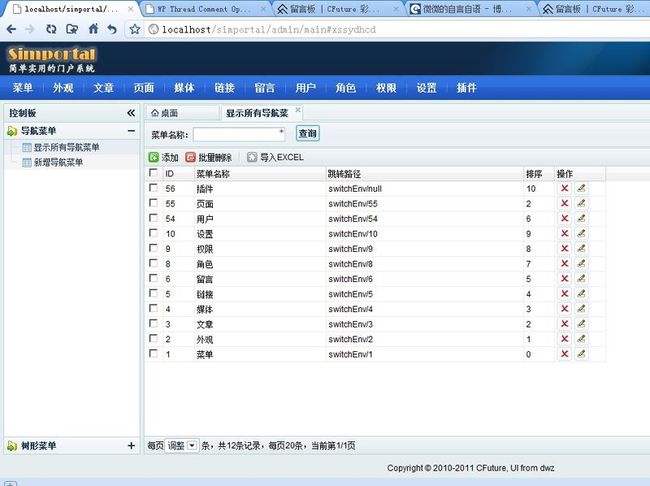Open the 文章 top navigation item

103,88
